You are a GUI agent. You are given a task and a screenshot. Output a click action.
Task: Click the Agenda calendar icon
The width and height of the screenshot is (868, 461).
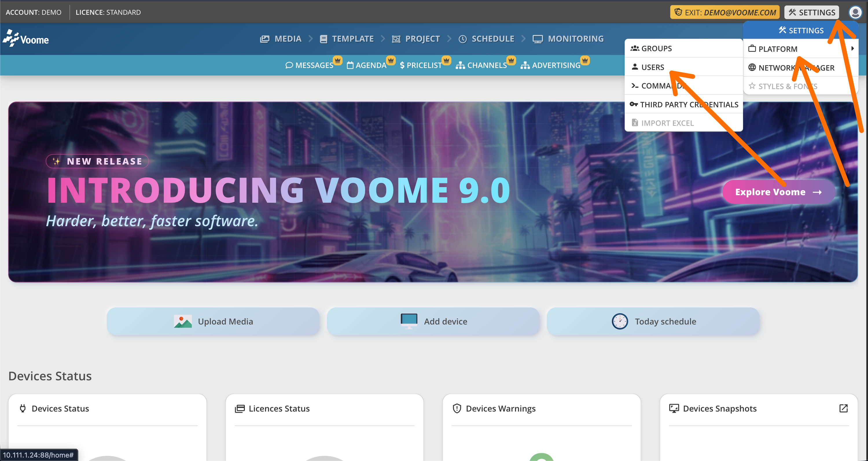(x=350, y=65)
